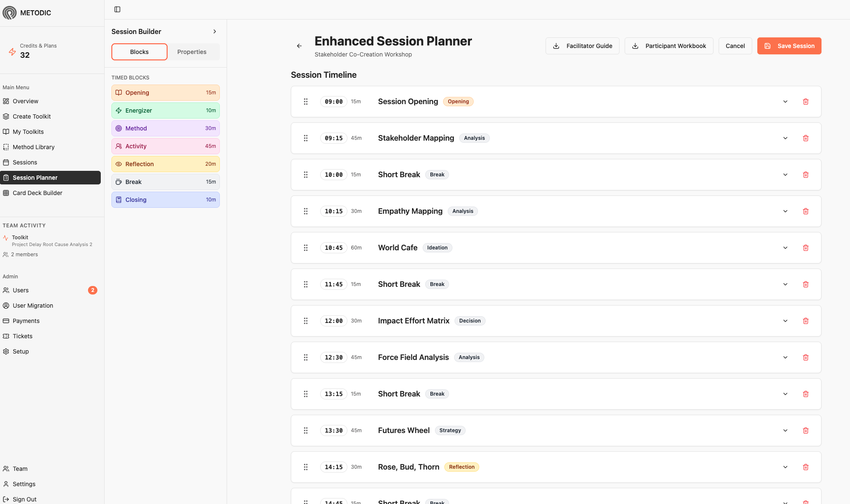This screenshot has height=504, width=850.
Task: Expand the Force Field Analysis chevron
Action: click(785, 357)
